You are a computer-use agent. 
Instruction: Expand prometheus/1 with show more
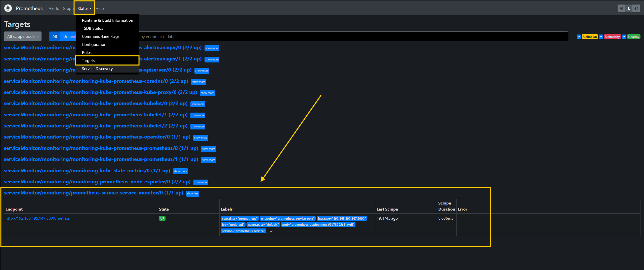point(209,160)
